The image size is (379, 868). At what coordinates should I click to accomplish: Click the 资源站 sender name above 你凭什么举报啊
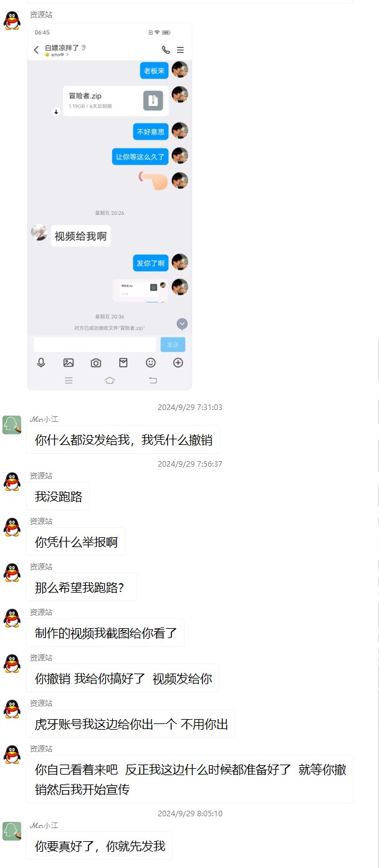(41, 521)
